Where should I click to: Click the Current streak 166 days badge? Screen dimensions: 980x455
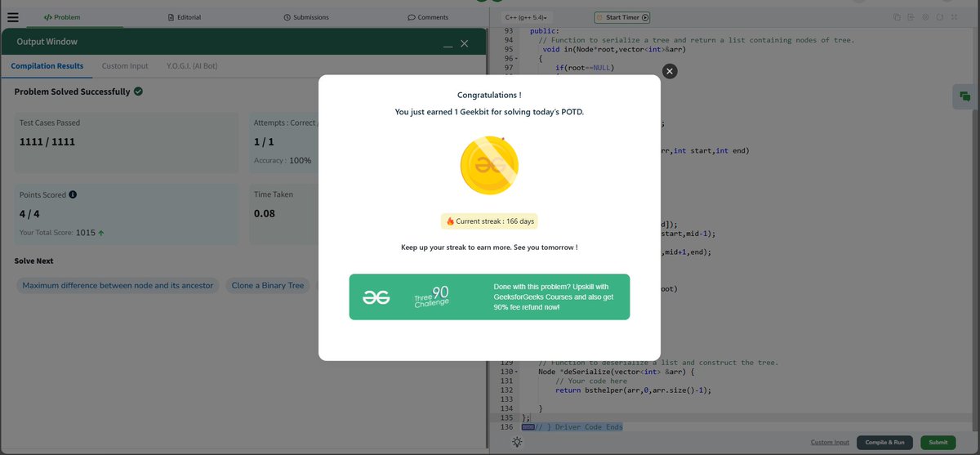coord(489,221)
